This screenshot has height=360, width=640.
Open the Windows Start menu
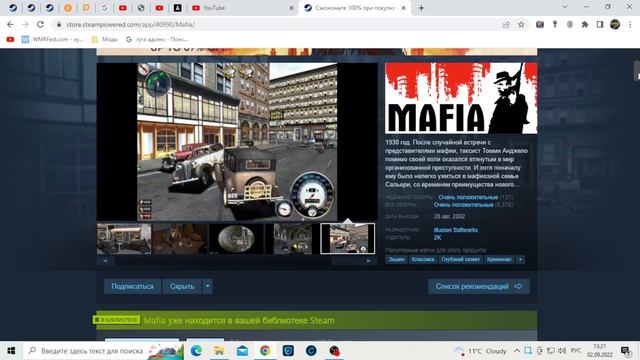tap(11, 351)
